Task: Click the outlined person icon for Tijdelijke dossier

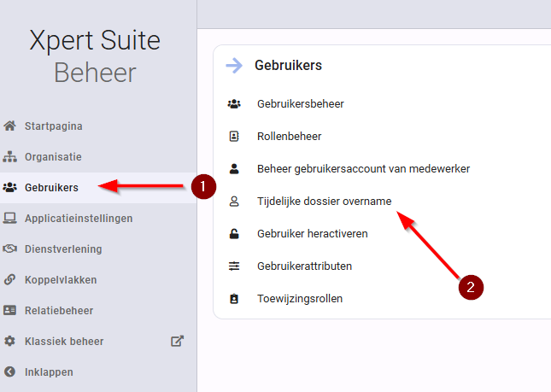Action: coord(234,202)
